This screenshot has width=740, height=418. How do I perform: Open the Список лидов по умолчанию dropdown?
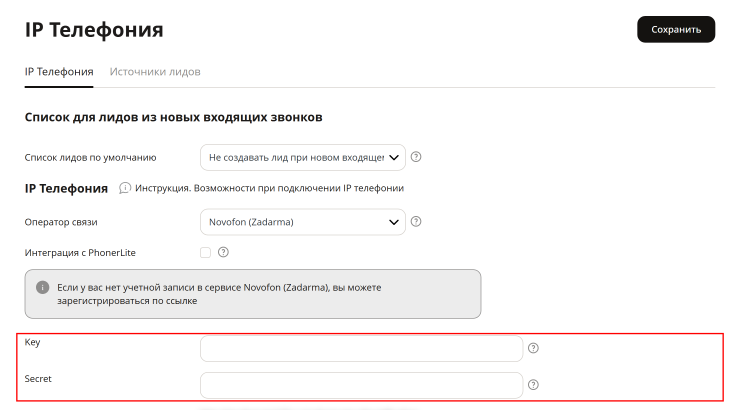303,158
